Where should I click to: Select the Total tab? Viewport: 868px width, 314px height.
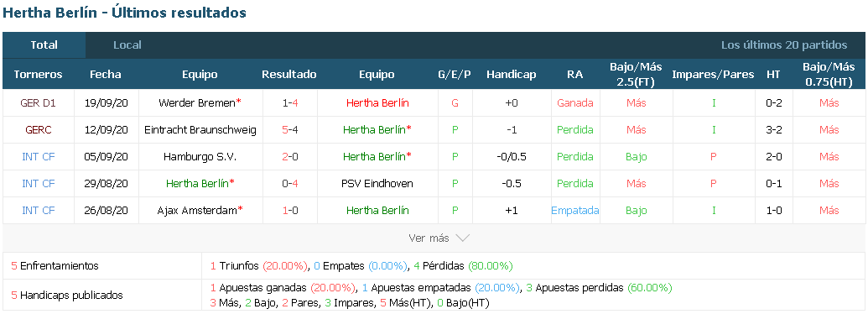tap(44, 45)
